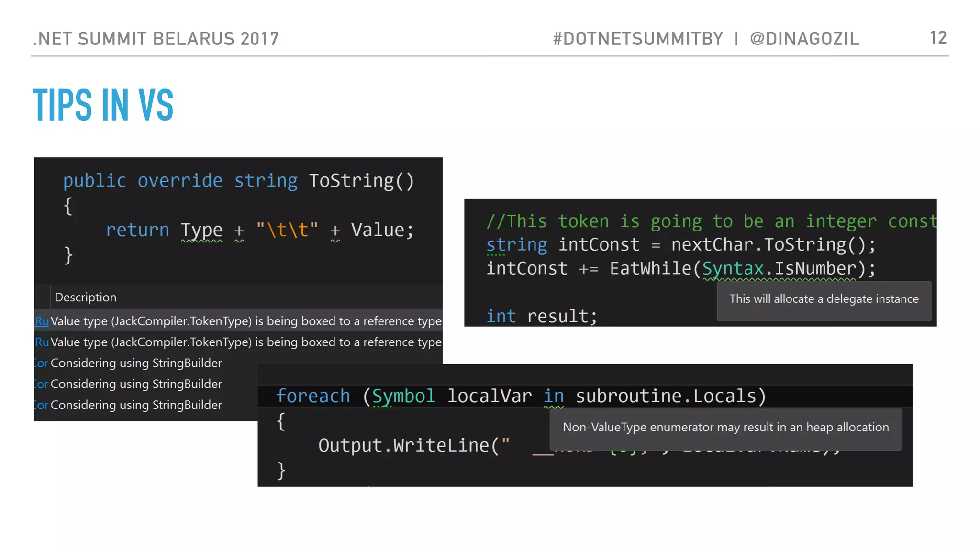Click the 'TIPS IN VS' slide title
Image resolution: width=980 pixels, height=551 pixels.
(103, 105)
